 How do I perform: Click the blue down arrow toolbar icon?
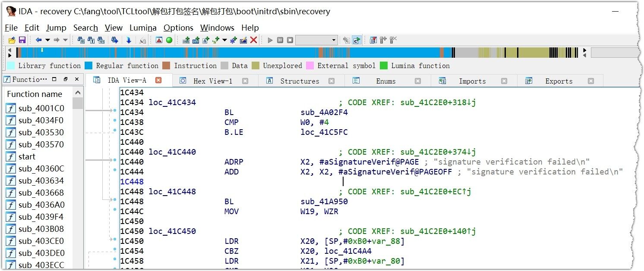point(129,40)
